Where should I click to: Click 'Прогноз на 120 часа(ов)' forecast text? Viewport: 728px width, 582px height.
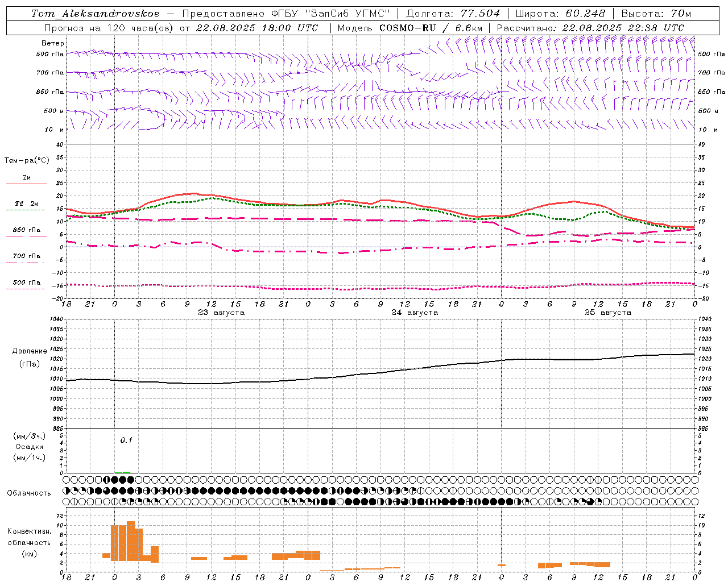(110, 28)
